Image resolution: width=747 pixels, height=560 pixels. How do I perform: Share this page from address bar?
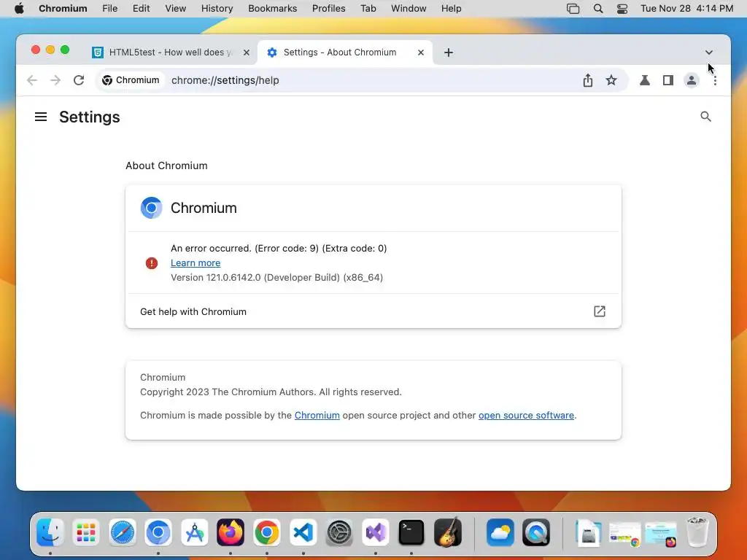pos(588,80)
